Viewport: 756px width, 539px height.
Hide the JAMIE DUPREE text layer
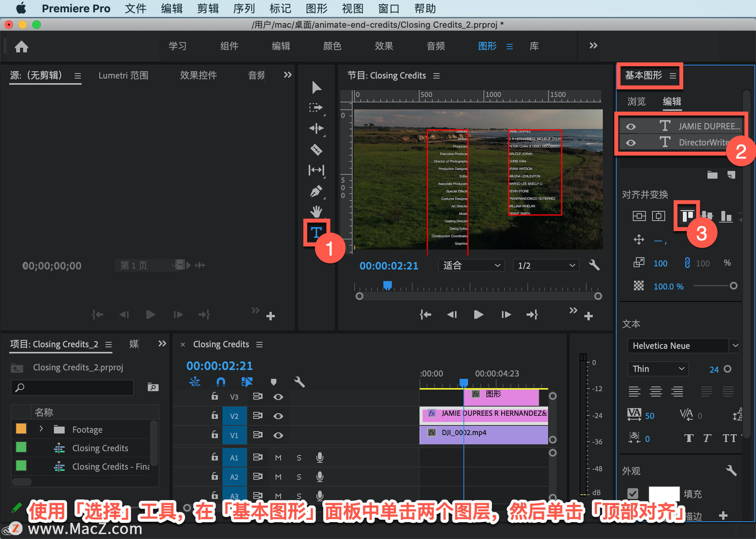point(631,126)
